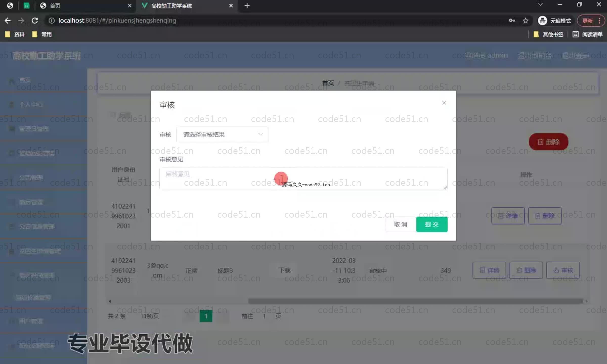Click the browser back arrow

click(x=8, y=20)
